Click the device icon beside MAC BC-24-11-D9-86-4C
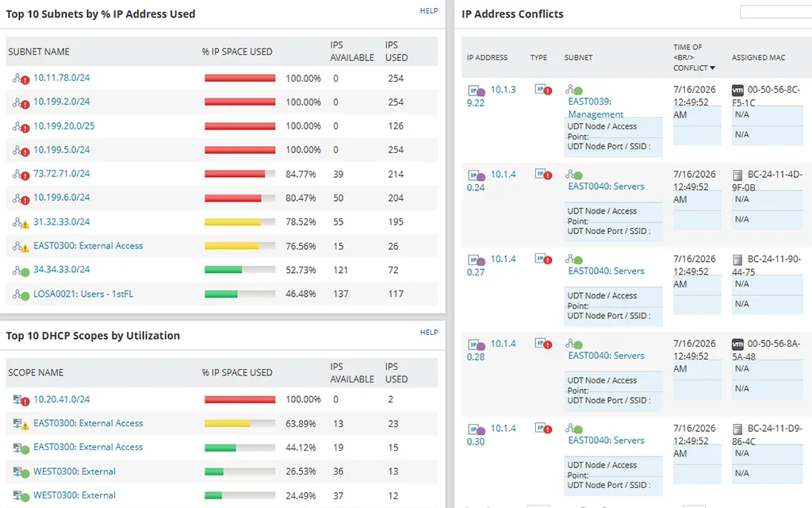This screenshot has width=812, height=508. pos(737,429)
